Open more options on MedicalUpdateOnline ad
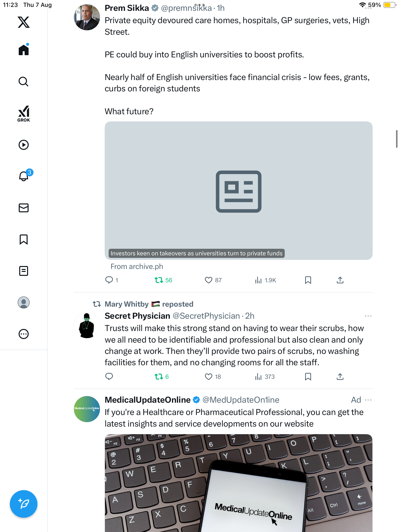Viewport: 399px width, 532px height. coord(368,400)
